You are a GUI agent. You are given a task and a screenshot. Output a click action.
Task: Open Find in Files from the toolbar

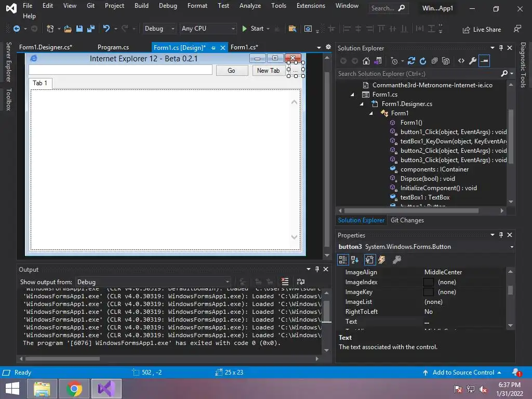292,29
